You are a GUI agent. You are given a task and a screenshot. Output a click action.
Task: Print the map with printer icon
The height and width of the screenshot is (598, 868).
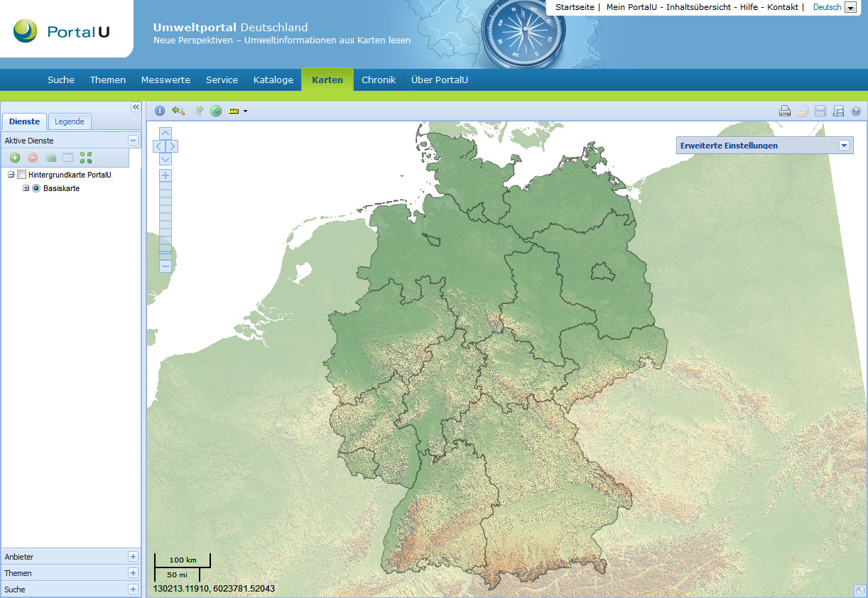pyautogui.click(x=785, y=111)
